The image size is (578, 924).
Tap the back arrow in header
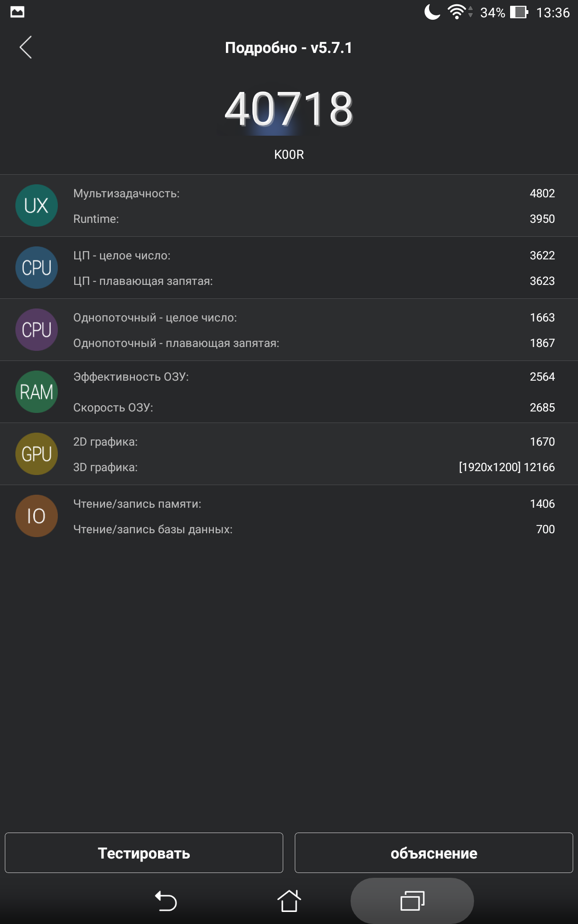[26, 47]
